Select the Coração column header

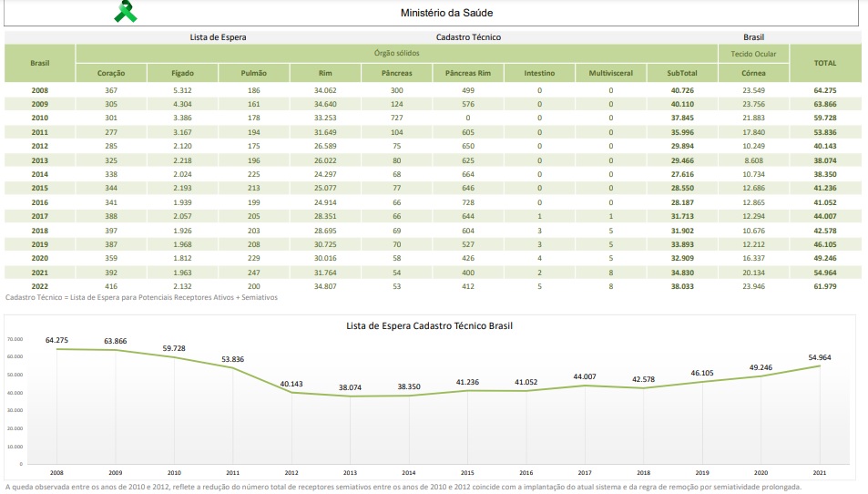pyautogui.click(x=111, y=72)
